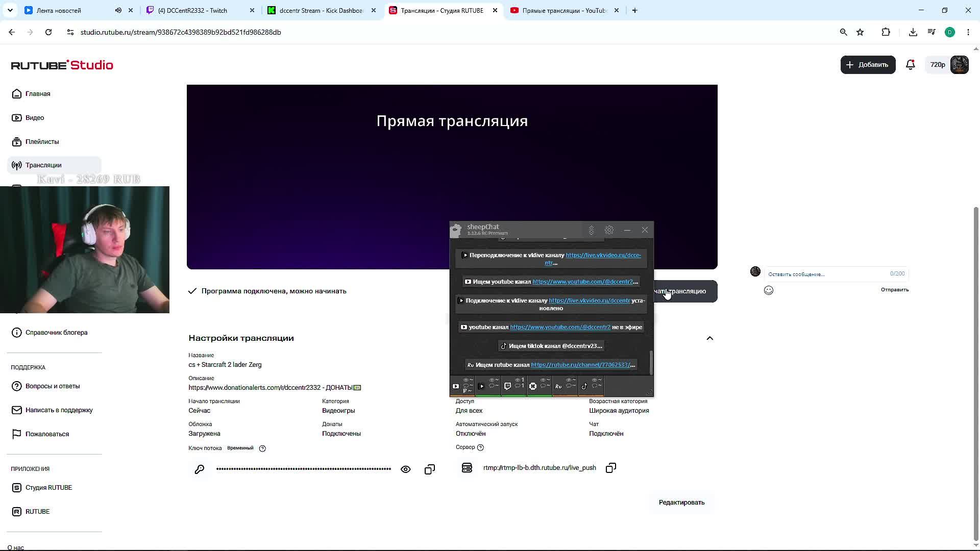Copy the RTMP server URL

pos(611,468)
